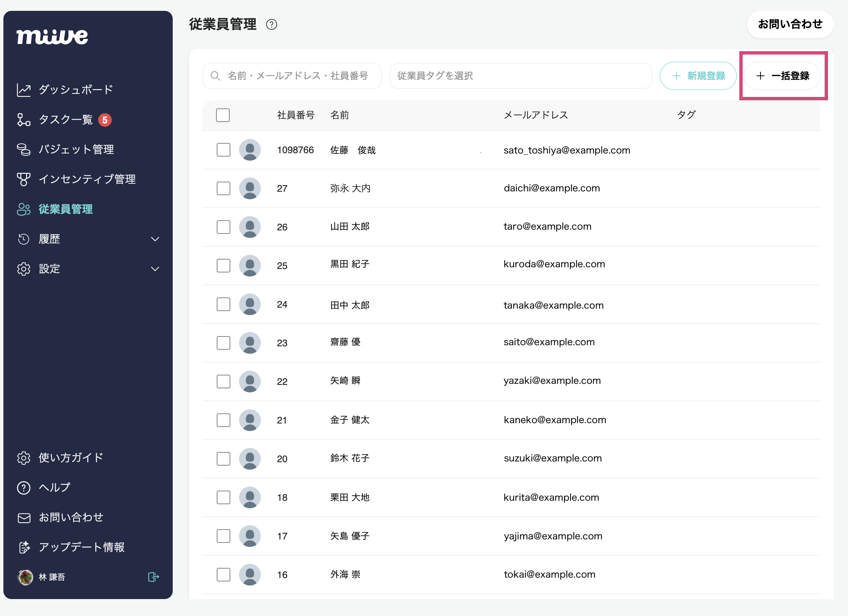Expand the 設定 menu chevron
Screen dimensions: 848x616
pos(155,269)
